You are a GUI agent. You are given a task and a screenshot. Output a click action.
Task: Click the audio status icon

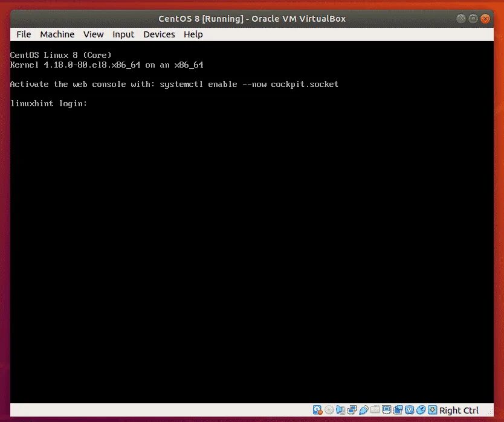[x=340, y=410]
